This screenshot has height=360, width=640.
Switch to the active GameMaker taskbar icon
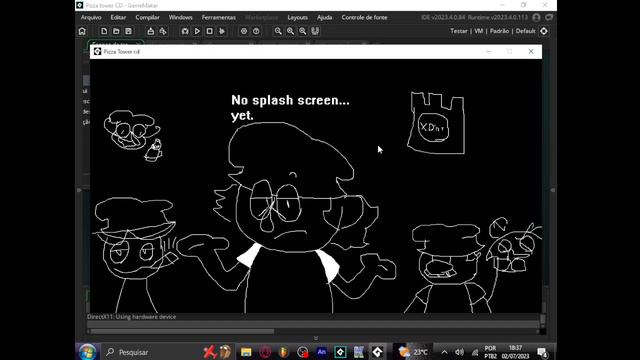377,352
